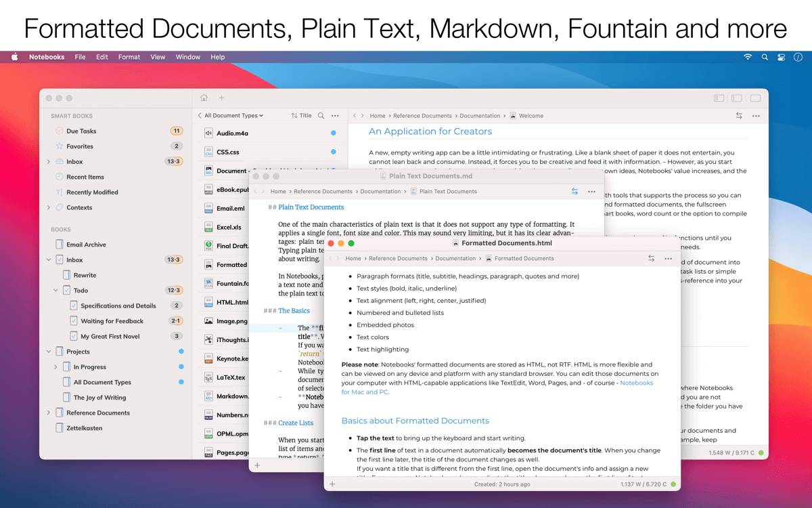
Task: Go forward with arrow in Welcome document header
Action: (363, 116)
